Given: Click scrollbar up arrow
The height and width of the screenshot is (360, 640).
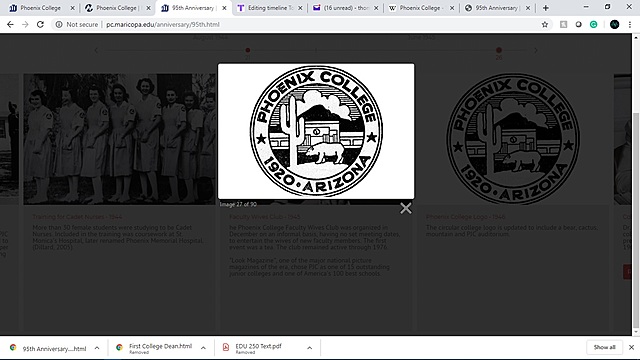Looking at the screenshot, I should tap(636, 37).
